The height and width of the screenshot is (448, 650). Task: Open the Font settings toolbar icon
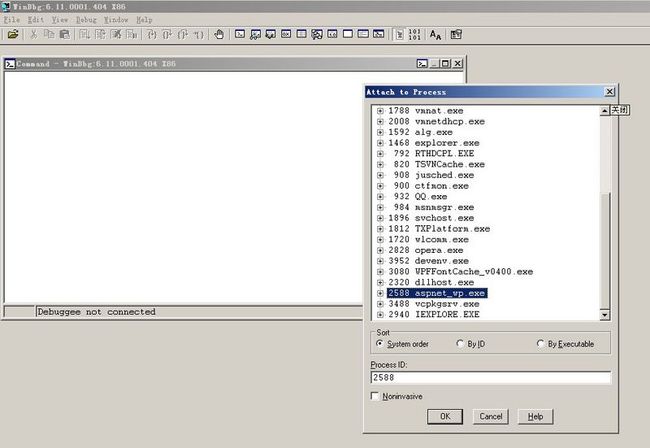435,34
